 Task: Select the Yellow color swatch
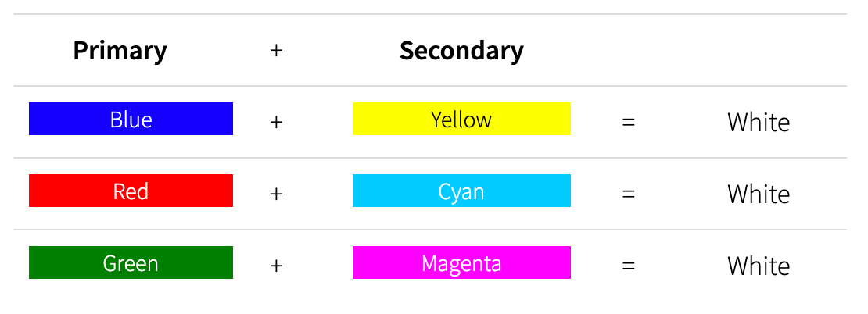pos(461,119)
